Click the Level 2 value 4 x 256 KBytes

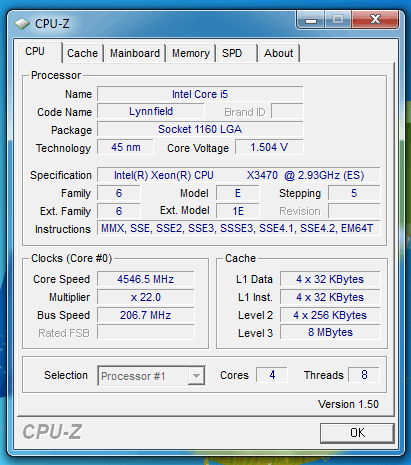(x=330, y=315)
